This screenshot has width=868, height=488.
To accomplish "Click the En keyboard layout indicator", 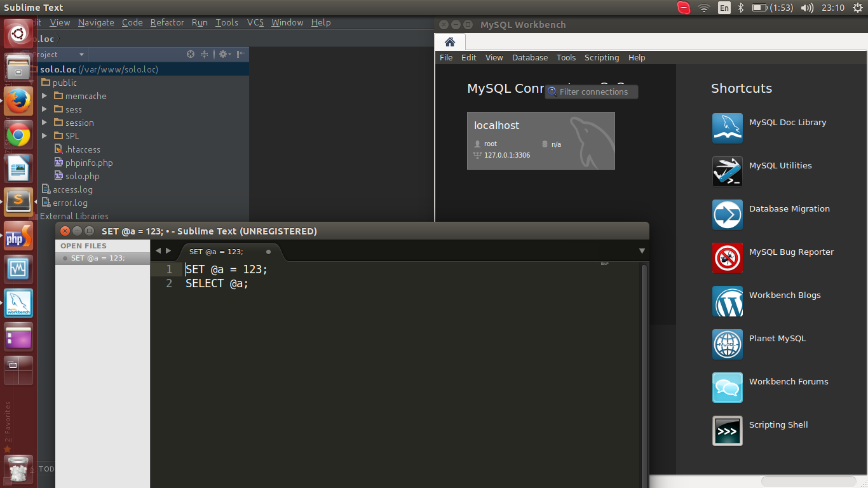I will click(724, 8).
